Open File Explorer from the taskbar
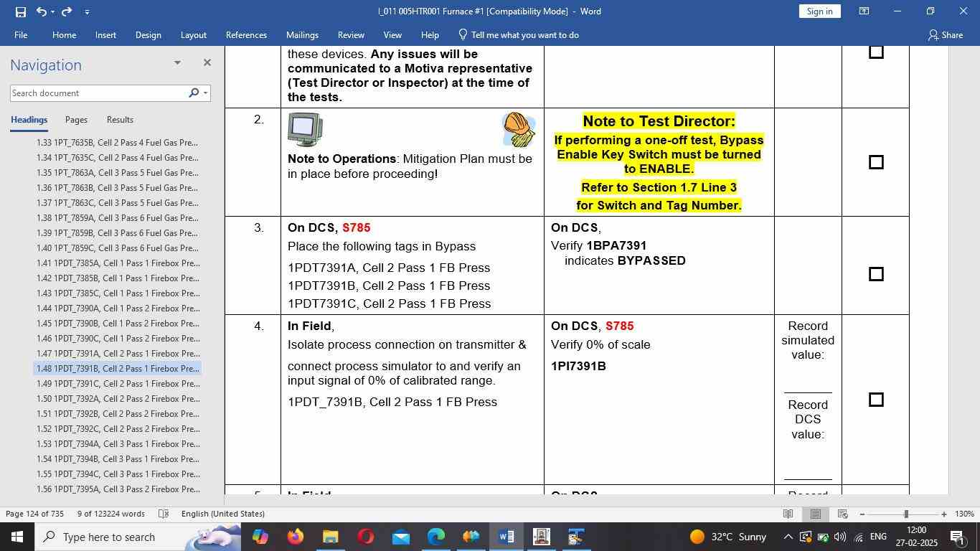 pyautogui.click(x=330, y=537)
